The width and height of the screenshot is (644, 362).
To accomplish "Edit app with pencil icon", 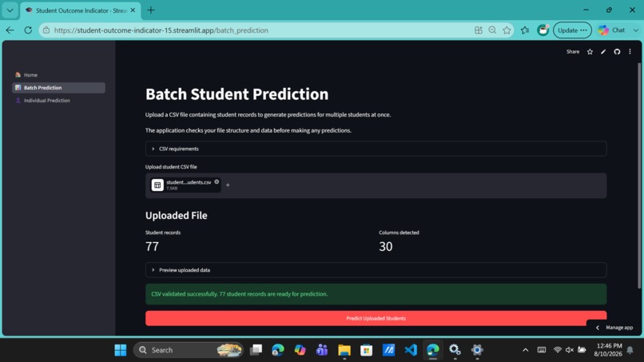I will tap(603, 52).
